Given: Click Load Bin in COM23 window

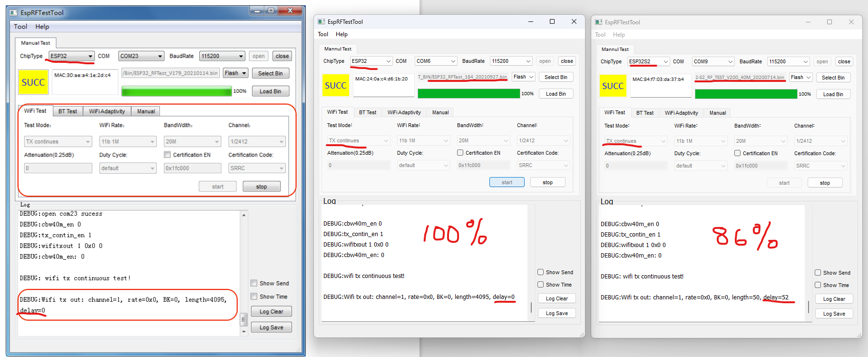Looking at the screenshot, I should (x=270, y=91).
